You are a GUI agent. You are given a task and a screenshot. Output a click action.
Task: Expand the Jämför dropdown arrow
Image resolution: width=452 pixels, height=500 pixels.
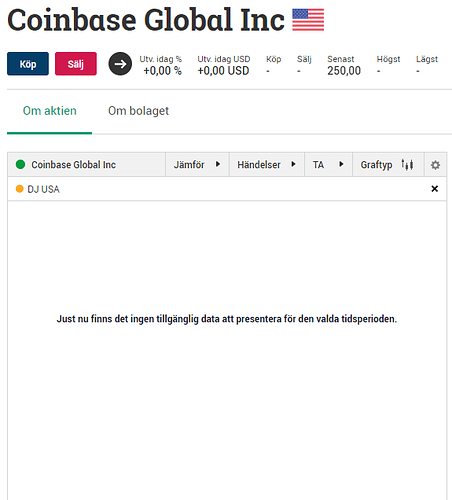point(218,164)
